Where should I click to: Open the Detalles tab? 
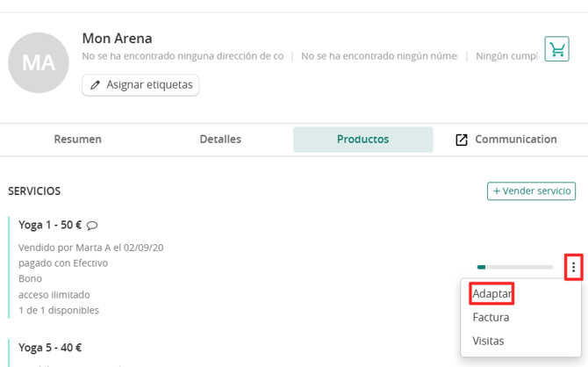220,140
